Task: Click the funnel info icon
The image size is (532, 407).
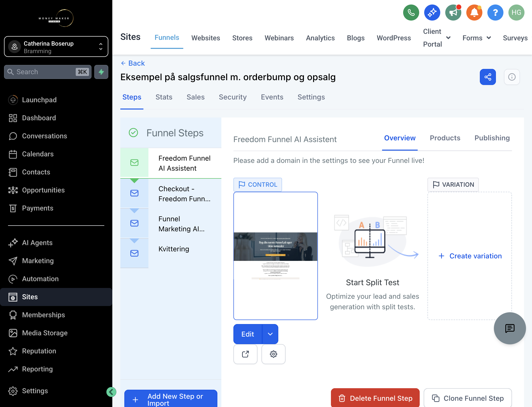Action: 512,77
